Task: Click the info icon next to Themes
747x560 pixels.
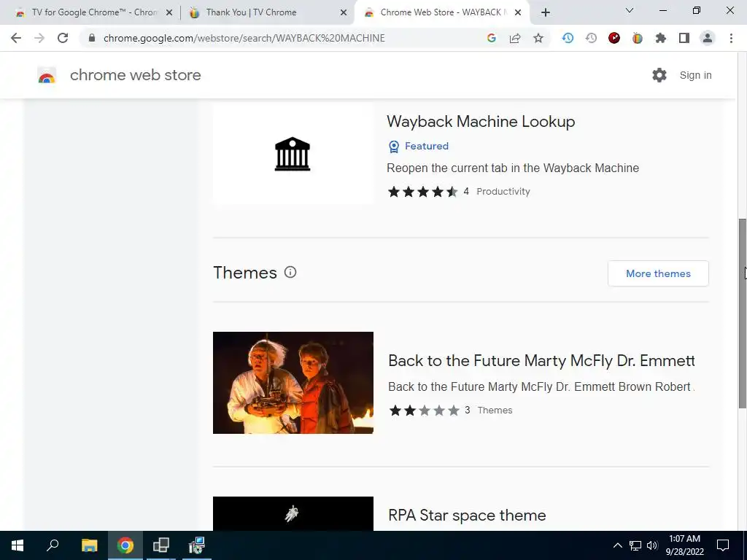Action: pyautogui.click(x=290, y=272)
